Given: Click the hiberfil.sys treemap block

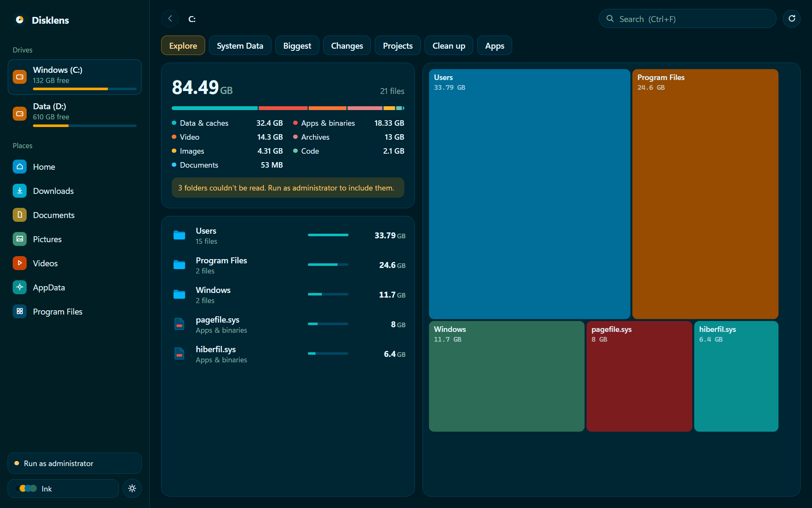Looking at the screenshot, I should tap(736, 376).
